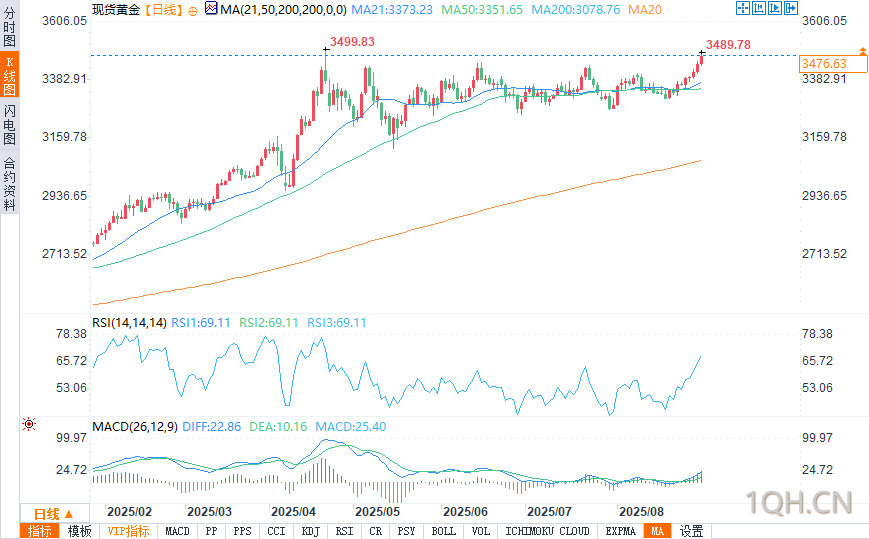Toggle the BOLL indicator in bottom bar
This screenshot has width=869, height=539.
[x=443, y=531]
